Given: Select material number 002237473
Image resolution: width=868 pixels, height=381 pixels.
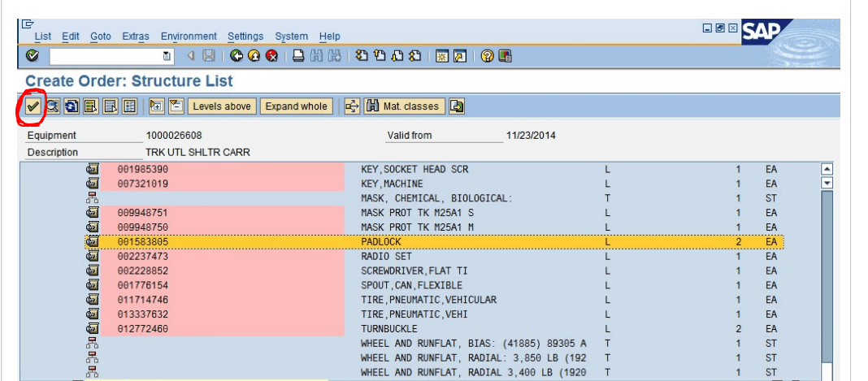Looking at the screenshot, I should (143, 257).
